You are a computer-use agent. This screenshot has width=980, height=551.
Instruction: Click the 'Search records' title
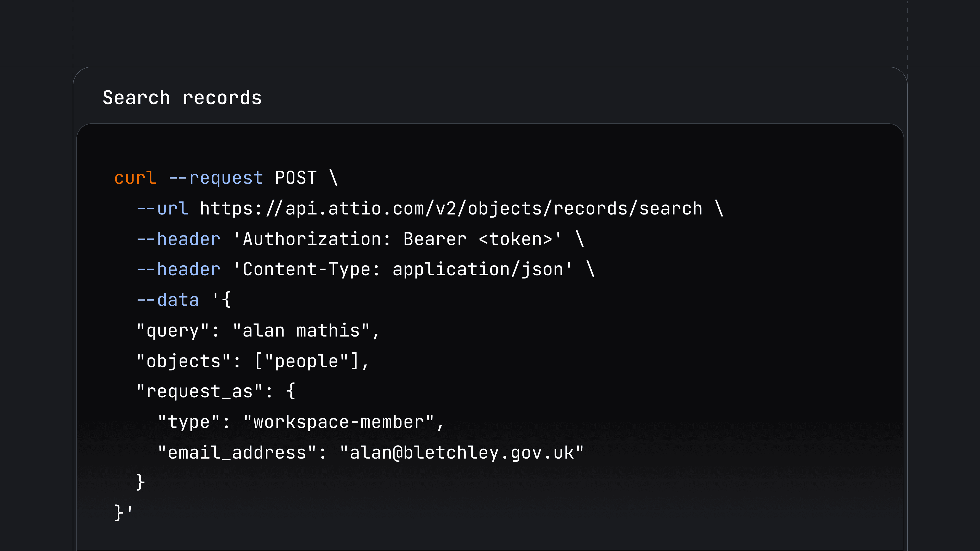pyautogui.click(x=182, y=98)
